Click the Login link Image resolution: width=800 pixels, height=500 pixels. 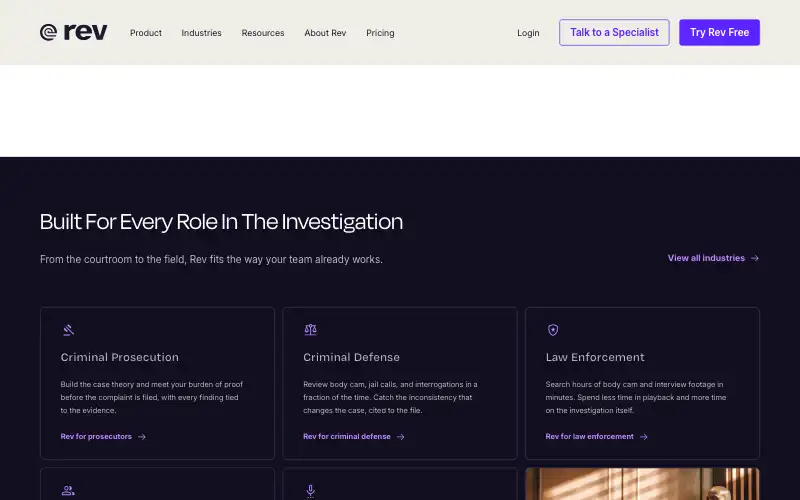pyautogui.click(x=528, y=33)
